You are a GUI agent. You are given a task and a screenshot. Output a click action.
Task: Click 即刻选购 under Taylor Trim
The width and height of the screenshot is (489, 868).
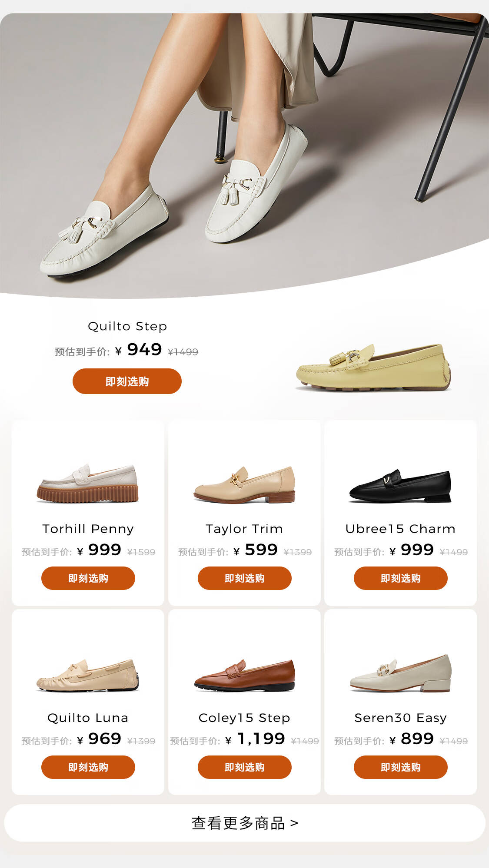(245, 578)
